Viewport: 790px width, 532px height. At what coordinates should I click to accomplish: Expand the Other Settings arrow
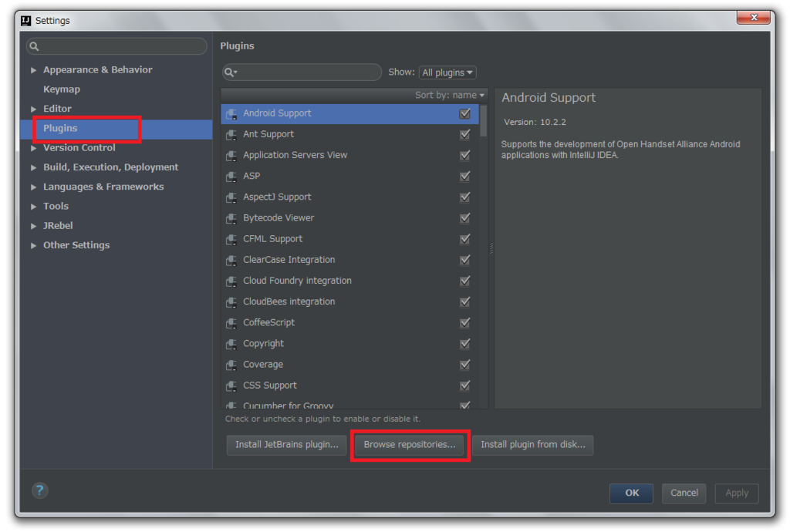[33, 246]
